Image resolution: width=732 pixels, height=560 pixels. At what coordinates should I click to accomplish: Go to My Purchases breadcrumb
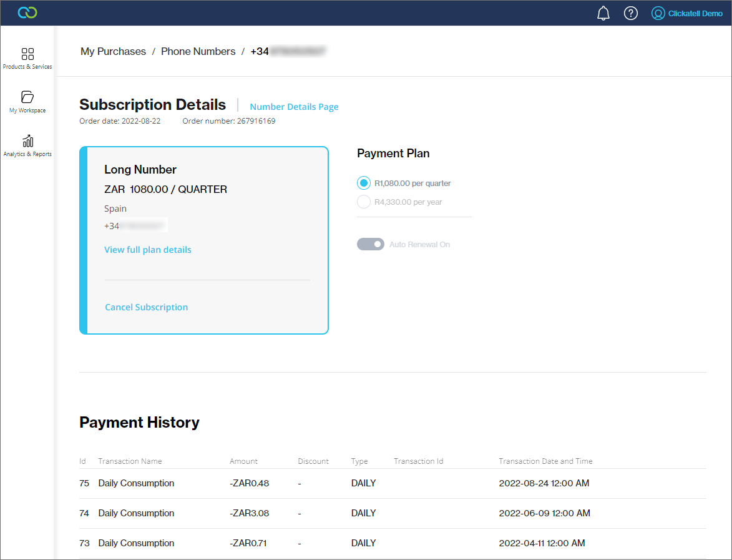click(113, 51)
